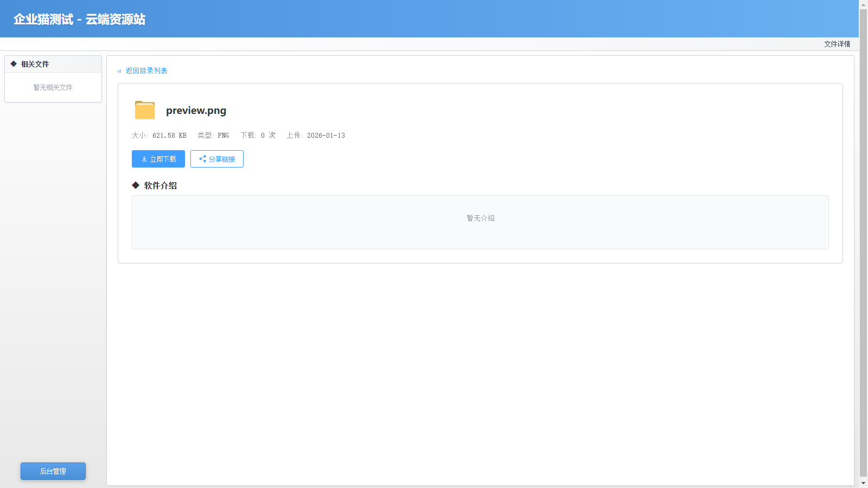Click the folder icon beside preview.png

click(x=144, y=110)
